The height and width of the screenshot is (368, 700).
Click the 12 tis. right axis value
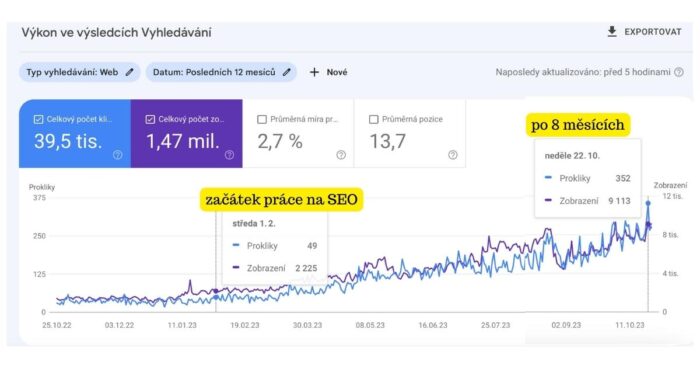click(672, 196)
